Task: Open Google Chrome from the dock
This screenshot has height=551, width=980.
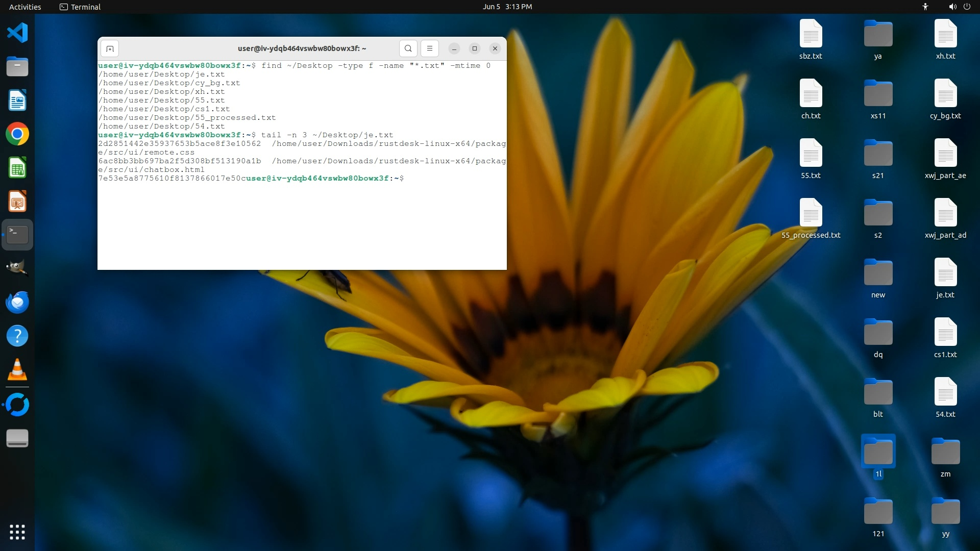Action: click(17, 134)
